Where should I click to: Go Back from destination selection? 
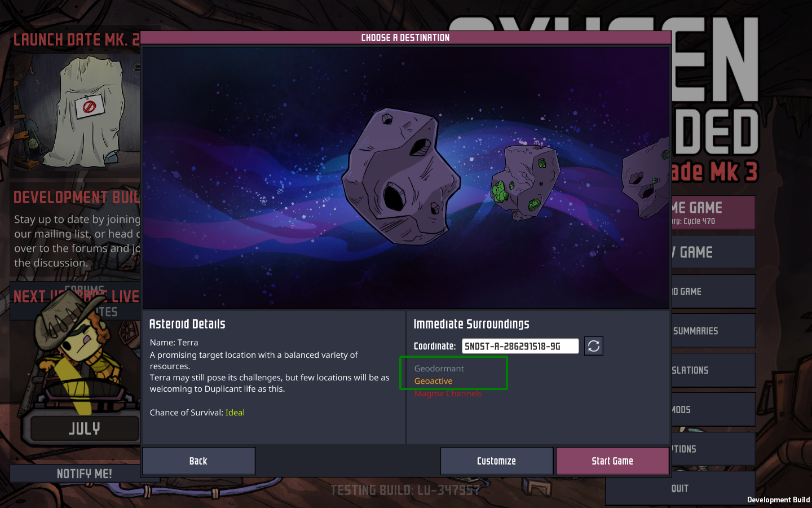pos(198,461)
